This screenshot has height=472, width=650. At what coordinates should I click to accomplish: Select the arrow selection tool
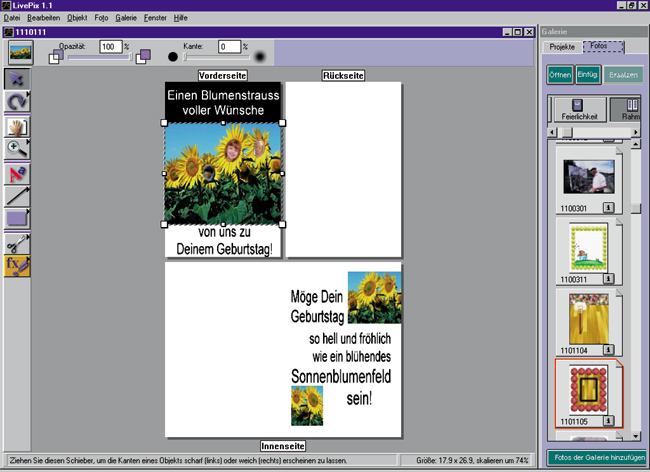(x=18, y=78)
